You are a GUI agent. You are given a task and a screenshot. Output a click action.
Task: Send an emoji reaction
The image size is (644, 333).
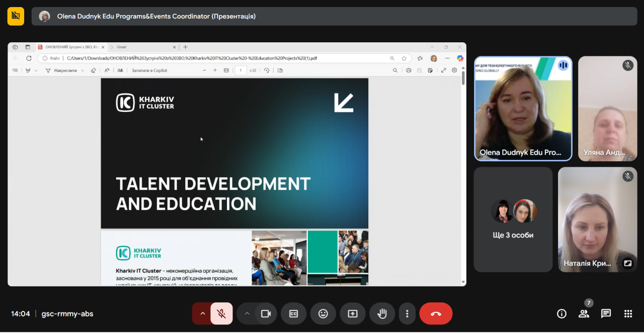323,313
